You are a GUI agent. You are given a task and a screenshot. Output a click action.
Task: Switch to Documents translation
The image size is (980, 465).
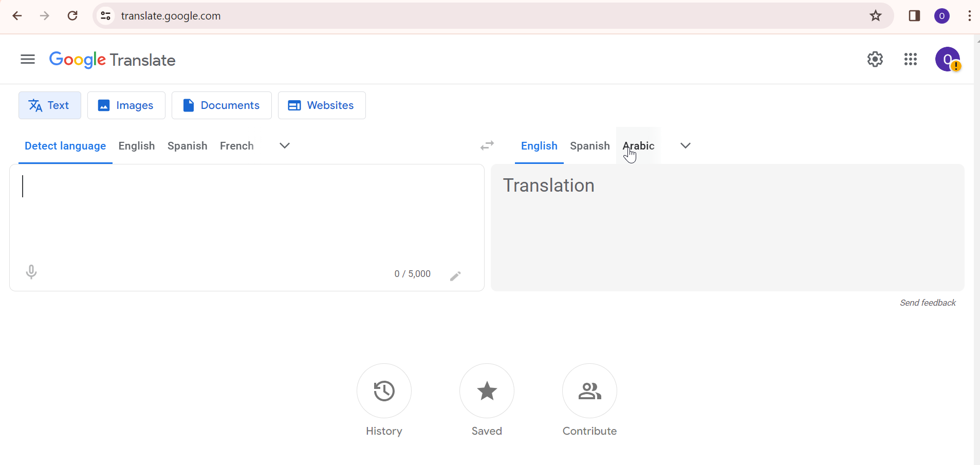[x=221, y=105]
